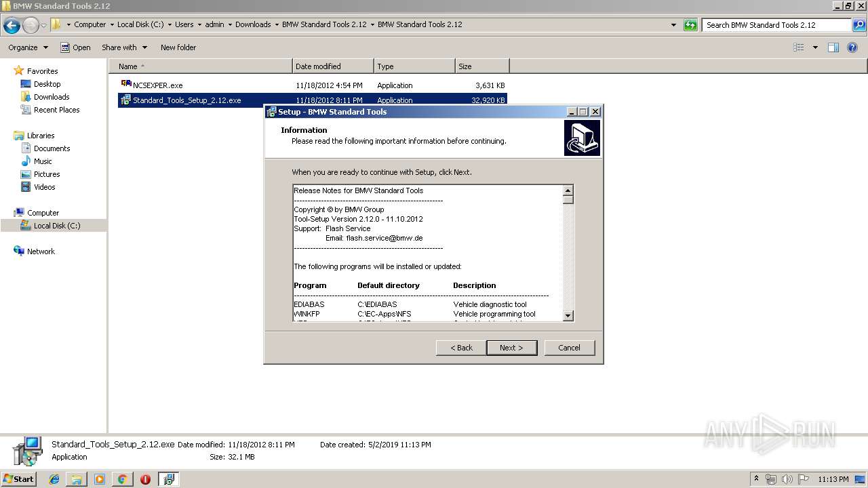Open Recent Places in Favorites
The height and width of the screenshot is (488, 868).
(56, 110)
